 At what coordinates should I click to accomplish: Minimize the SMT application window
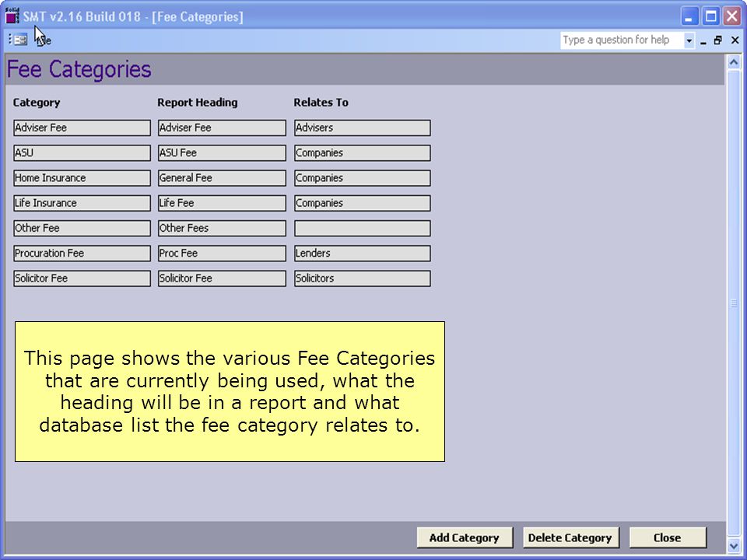coord(689,16)
